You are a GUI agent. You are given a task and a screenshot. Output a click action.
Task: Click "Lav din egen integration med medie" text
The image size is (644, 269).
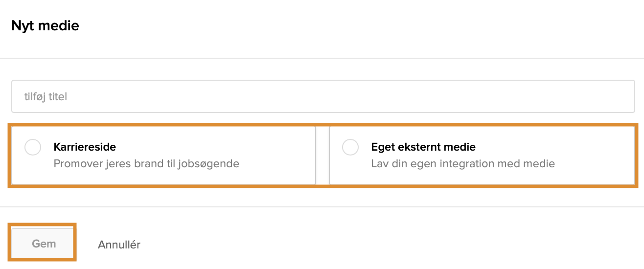coord(463,163)
